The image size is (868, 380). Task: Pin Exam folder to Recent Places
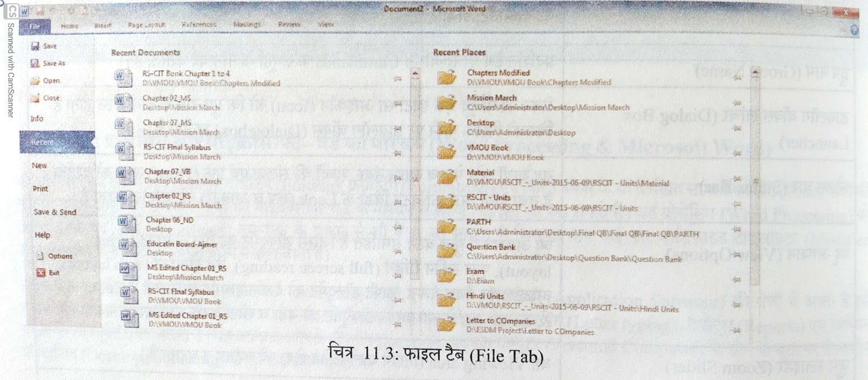click(x=737, y=280)
